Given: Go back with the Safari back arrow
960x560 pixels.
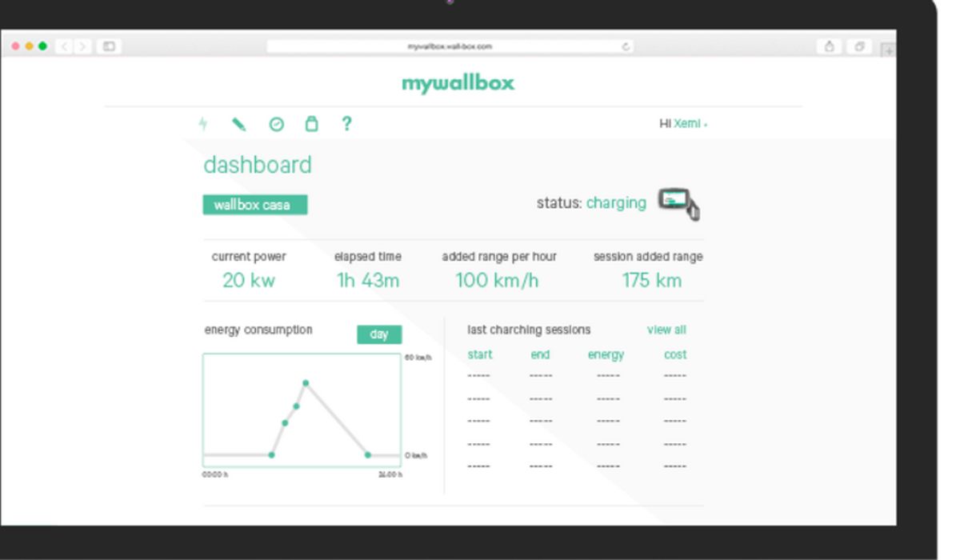Looking at the screenshot, I should point(65,46).
